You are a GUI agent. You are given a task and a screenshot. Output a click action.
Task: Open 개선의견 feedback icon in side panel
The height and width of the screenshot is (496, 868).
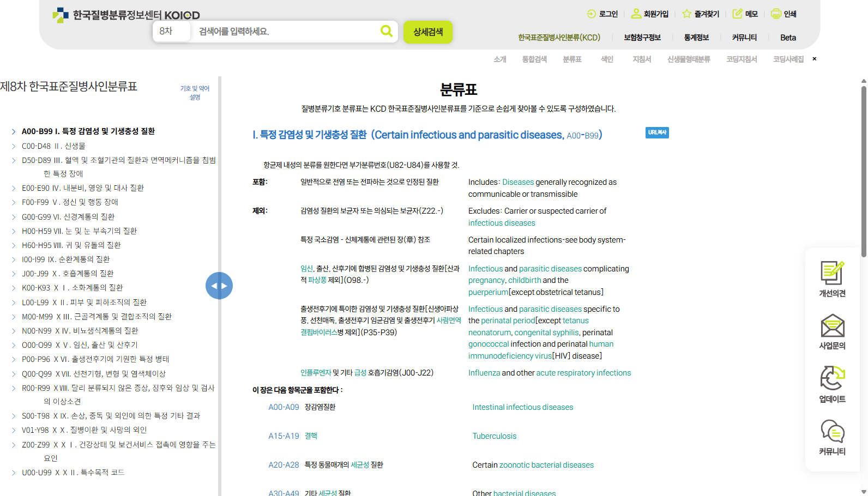[832, 273]
